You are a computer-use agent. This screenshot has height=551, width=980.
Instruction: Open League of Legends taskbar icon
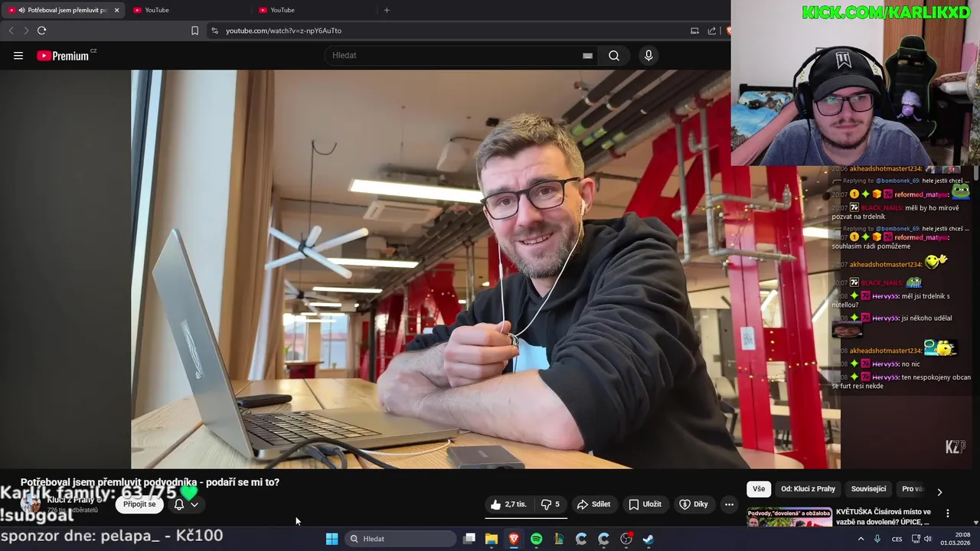coord(559,539)
